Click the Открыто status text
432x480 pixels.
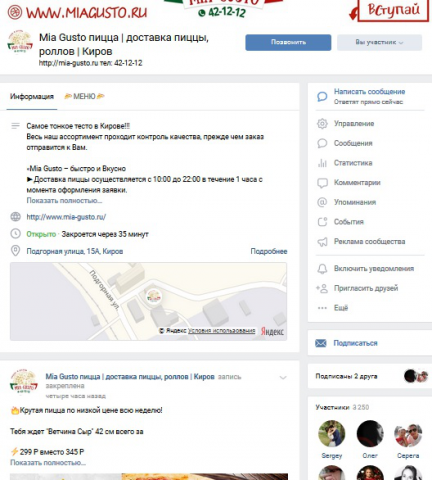coord(41,234)
